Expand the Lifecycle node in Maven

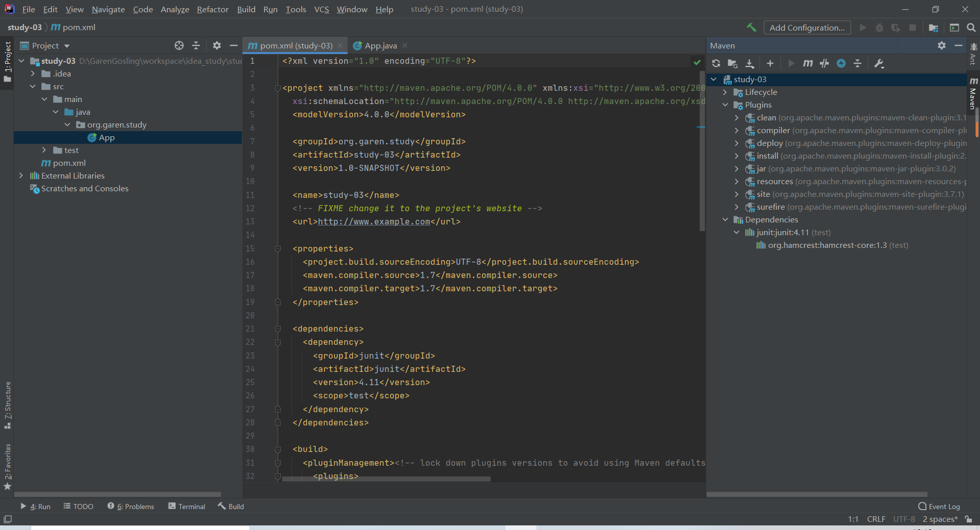(725, 92)
